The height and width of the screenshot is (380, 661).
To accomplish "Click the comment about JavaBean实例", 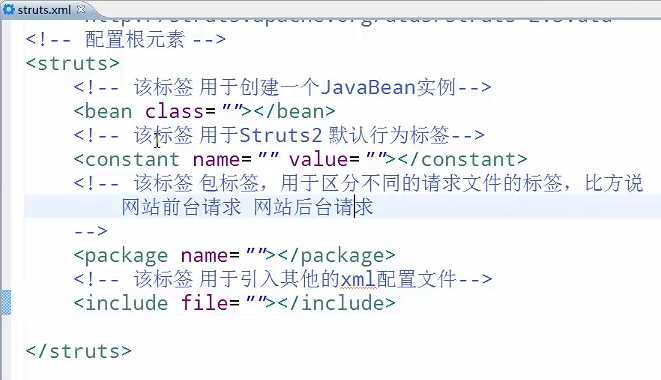I will coord(282,87).
